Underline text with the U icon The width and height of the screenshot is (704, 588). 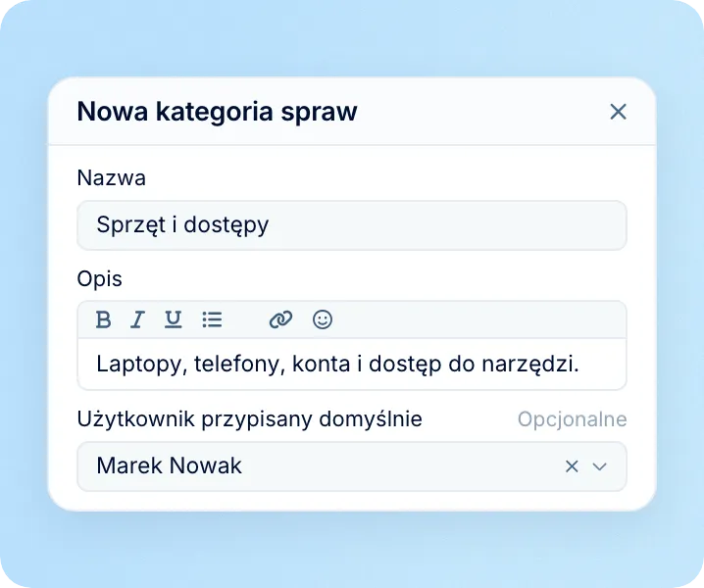tap(173, 320)
